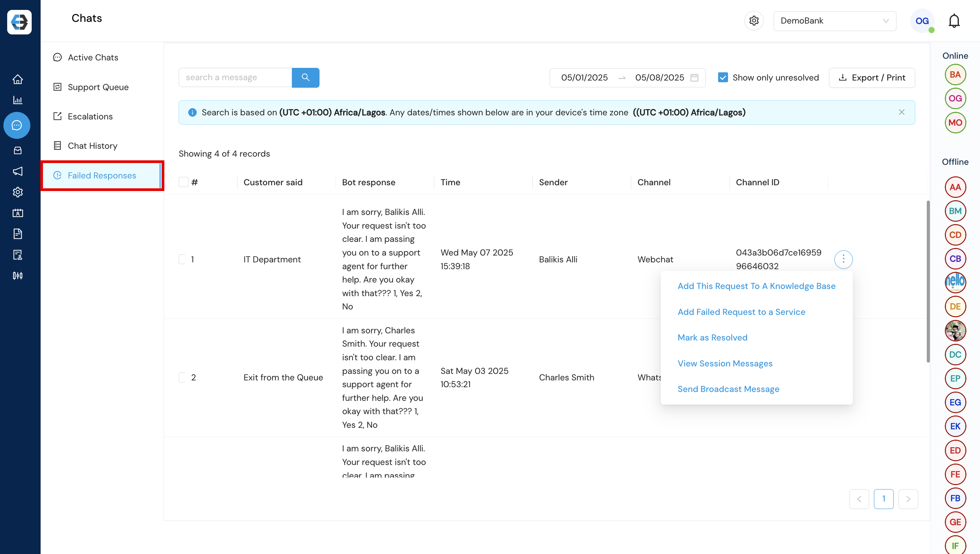Go to next page arrow
Viewport: 980px width, 554px height.
point(908,499)
